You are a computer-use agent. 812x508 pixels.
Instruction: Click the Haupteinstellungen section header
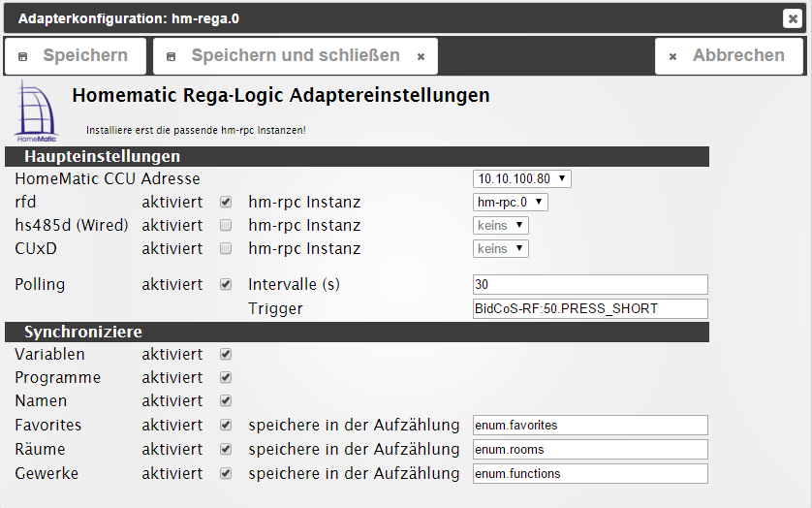[x=357, y=156]
